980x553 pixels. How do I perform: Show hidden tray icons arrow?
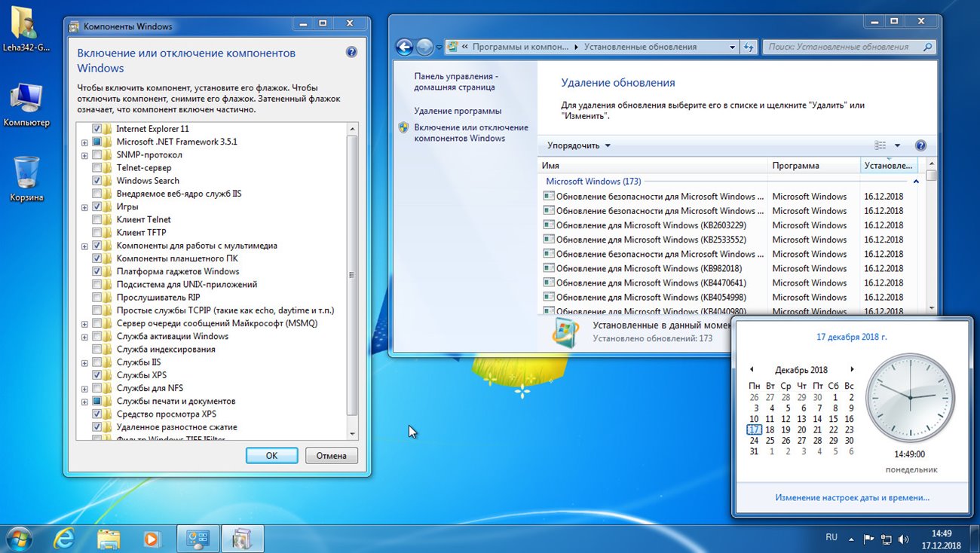(851, 539)
